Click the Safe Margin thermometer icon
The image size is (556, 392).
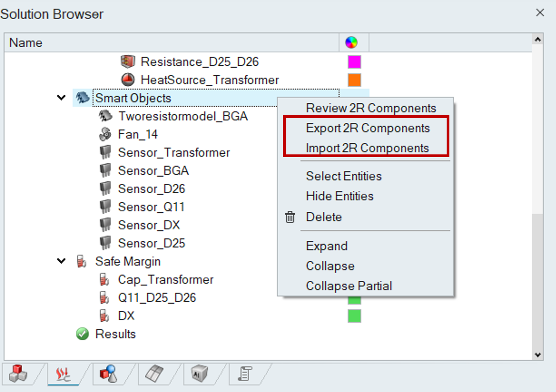click(x=82, y=261)
